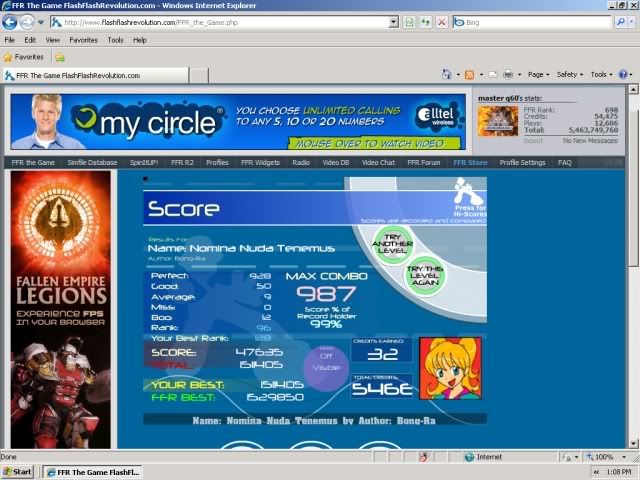Open the Tools menu in menu bar
Viewport: 640px width, 480px height.
click(x=115, y=40)
